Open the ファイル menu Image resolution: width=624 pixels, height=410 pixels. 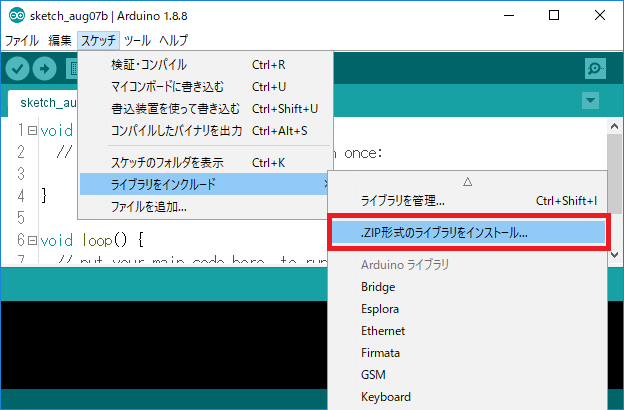pos(22,41)
